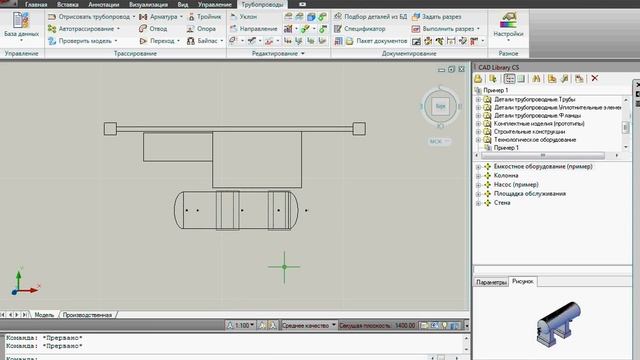Insert a Переход reducer
This screenshot has height=360, width=640.
(157, 41)
